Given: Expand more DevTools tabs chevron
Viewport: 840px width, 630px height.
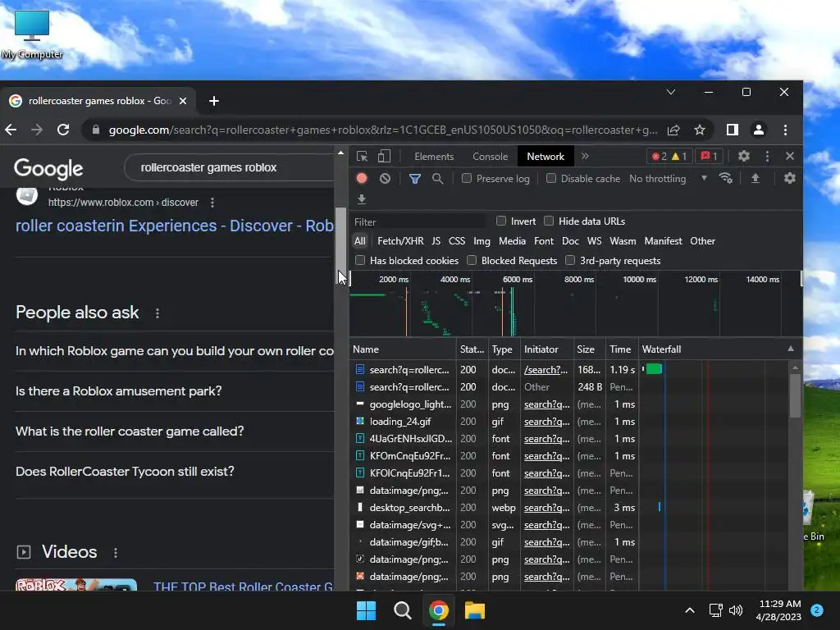Looking at the screenshot, I should pos(585,156).
